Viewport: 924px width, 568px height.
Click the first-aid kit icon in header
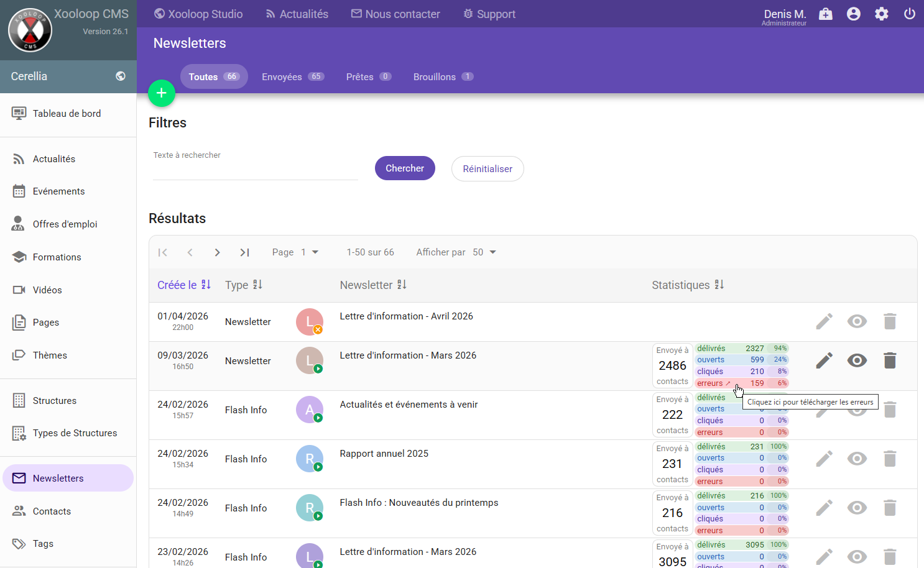click(825, 14)
